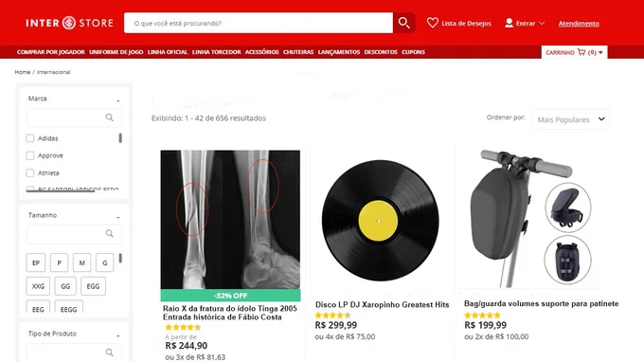This screenshot has height=362, width=644.
Task: Open the Chuteiras menu item
Action: tap(298, 52)
